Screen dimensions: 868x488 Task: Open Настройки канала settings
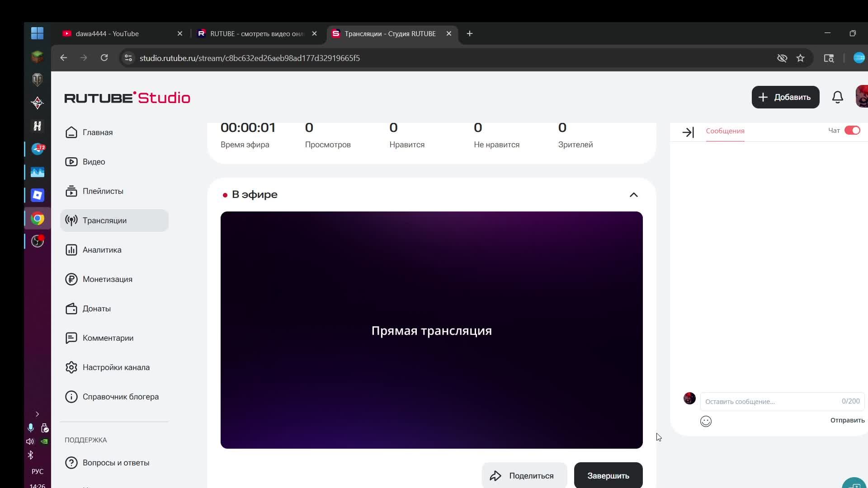(116, 367)
